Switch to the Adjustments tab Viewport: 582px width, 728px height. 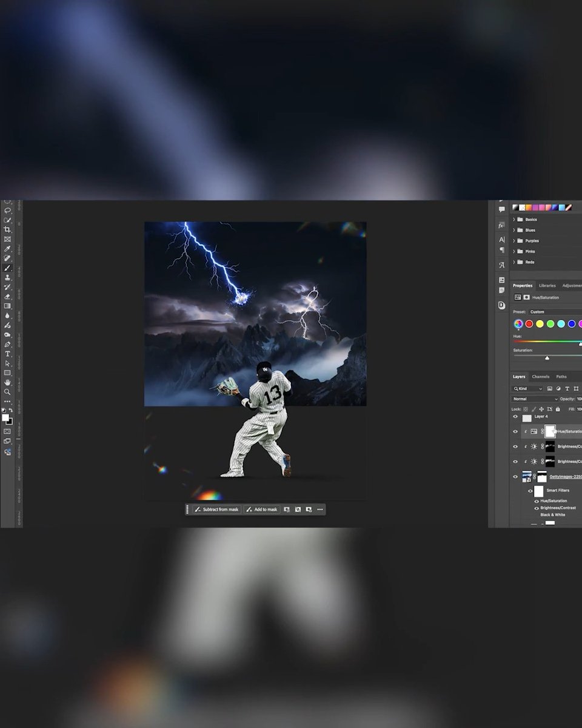[572, 286]
